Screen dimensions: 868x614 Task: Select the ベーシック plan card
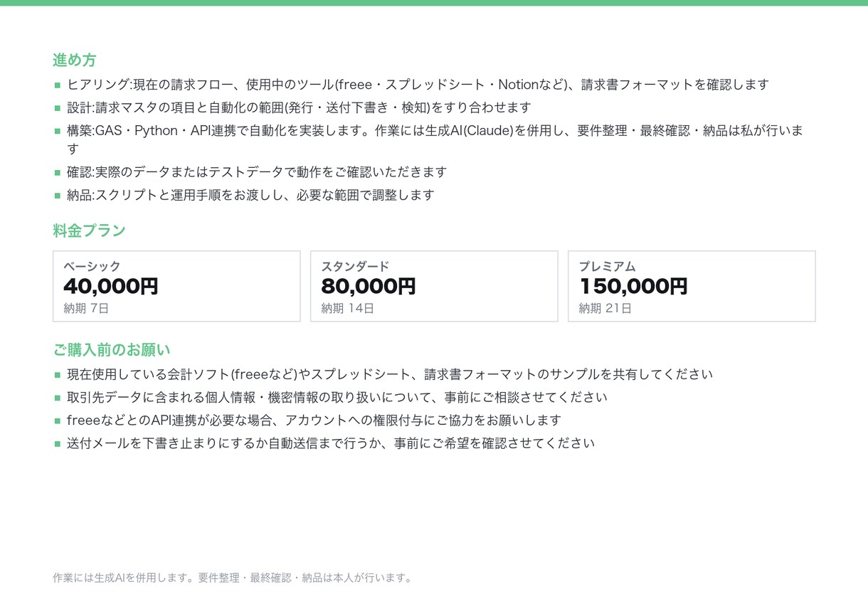click(x=176, y=286)
